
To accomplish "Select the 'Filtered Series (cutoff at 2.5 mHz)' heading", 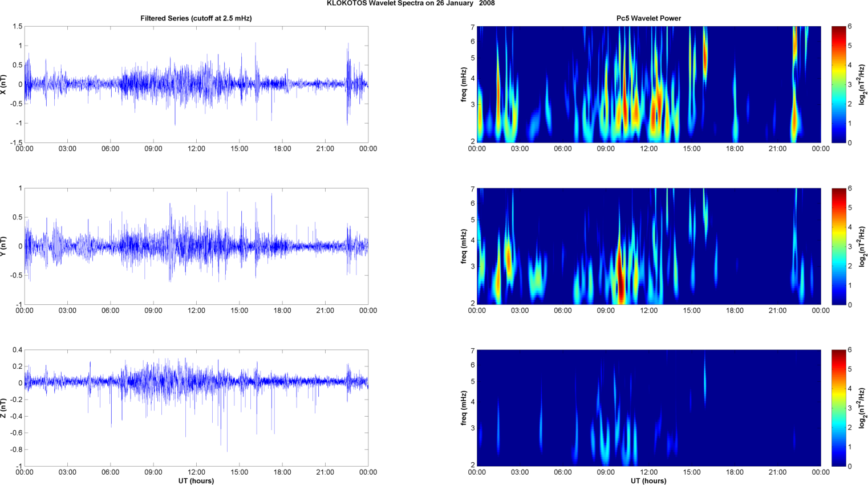I will pos(196,18).
